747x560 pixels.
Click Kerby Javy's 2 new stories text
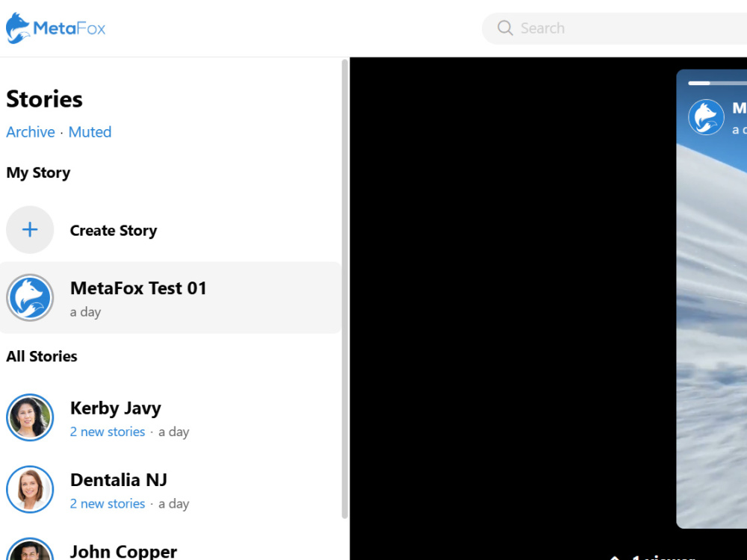click(107, 432)
